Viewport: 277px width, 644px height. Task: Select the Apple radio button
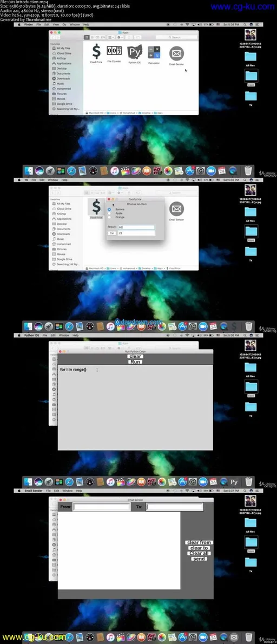click(x=109, y=213)
